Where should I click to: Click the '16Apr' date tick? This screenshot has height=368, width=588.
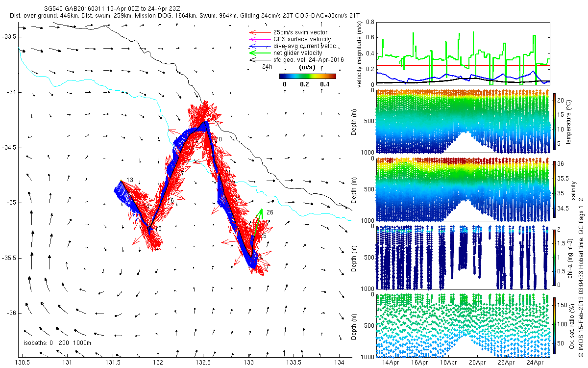click(x=419, y=363)
